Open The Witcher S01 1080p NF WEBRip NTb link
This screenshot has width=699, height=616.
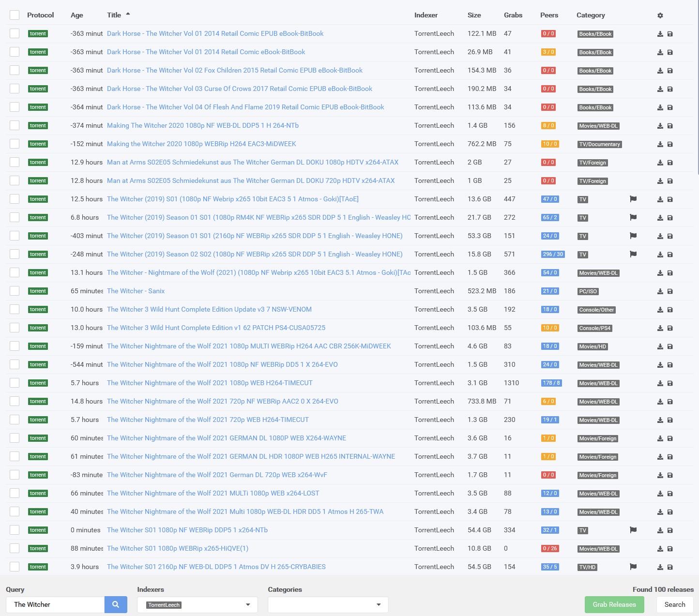click(x=187, y=530)
